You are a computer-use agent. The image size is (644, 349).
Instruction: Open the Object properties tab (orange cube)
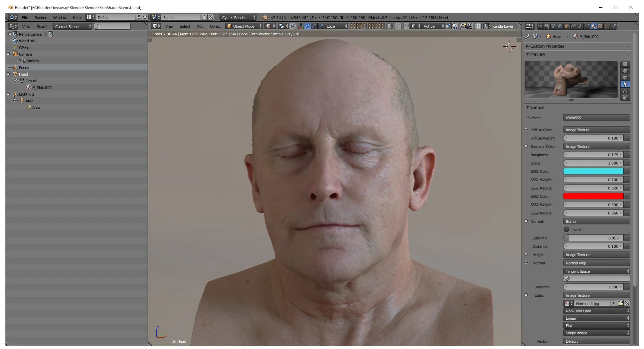567,26
